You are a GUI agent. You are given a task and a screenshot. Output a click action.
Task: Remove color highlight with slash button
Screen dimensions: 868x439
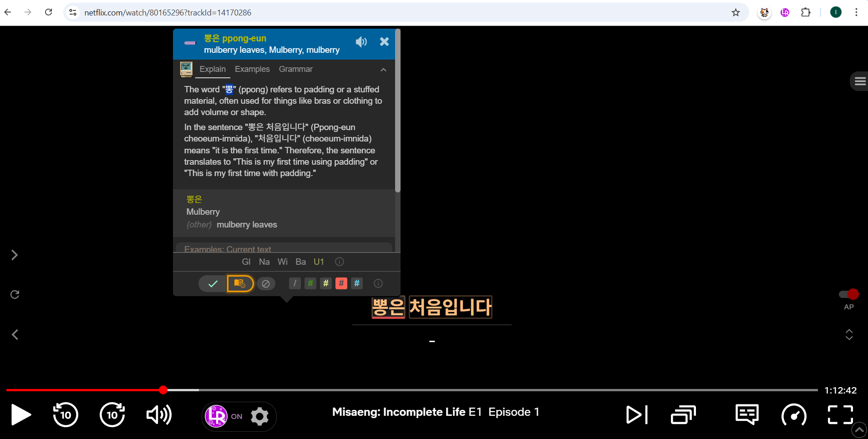coord(295,283)
